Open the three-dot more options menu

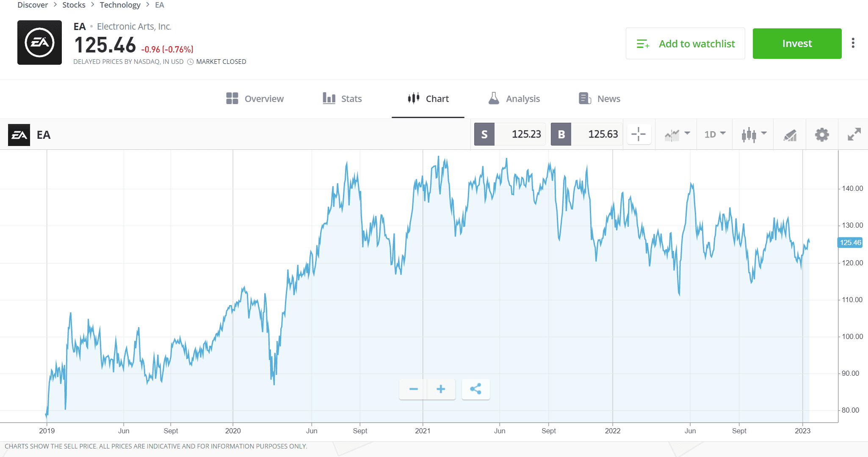click(853, 43)
